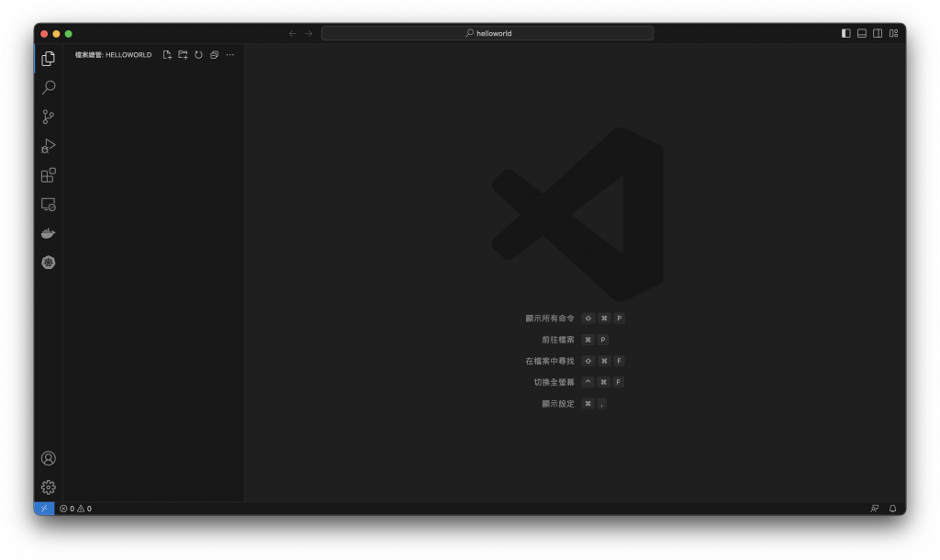Screen dimensions: 940x560
Task: Create a new file in HELLOWORLD explorer
Action: [167, 54]
